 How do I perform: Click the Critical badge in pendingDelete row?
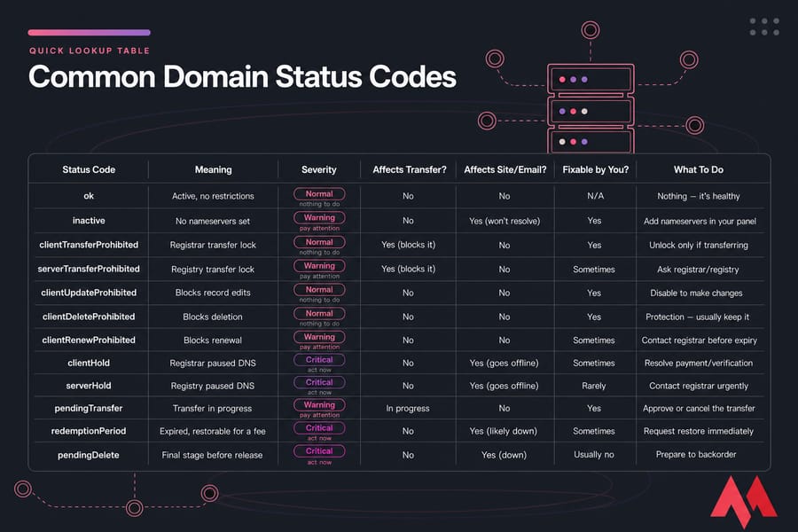319,451
